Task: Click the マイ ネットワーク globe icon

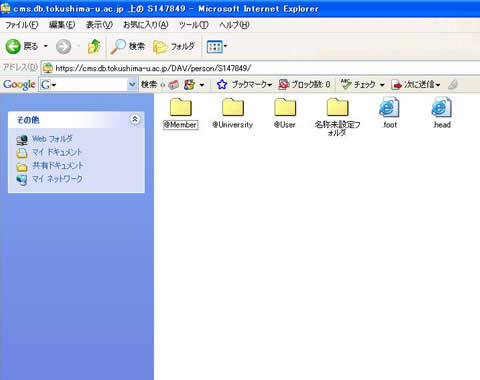Action: point(22,180)
